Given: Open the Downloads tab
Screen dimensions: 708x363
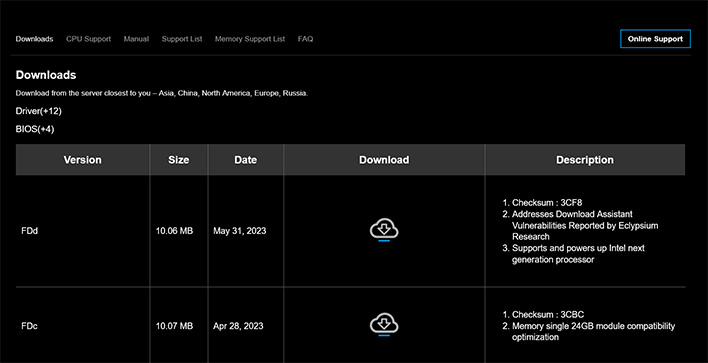Looking at the screenshot, I should pyautogui.click(x=34, y=39).
